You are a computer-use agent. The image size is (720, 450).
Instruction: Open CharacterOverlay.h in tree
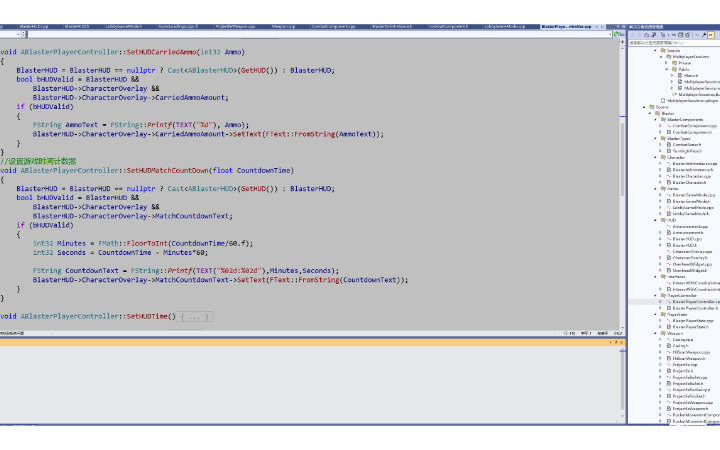pyautogui.click(x=690, y=258)
